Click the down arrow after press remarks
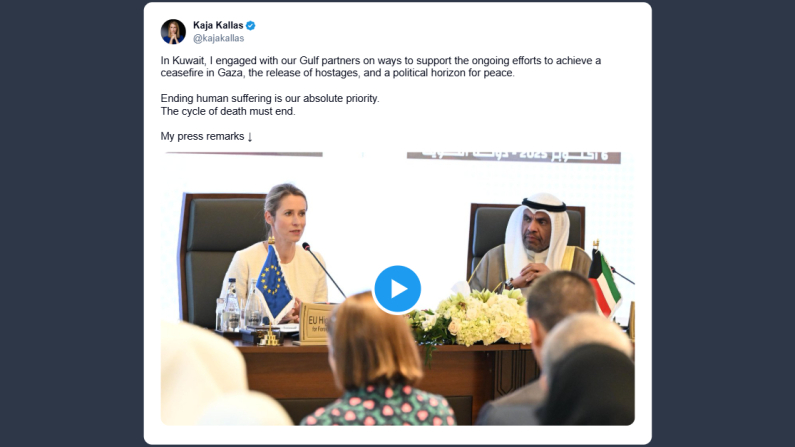Viewport: 795px width, 447px height. [249, 136]
